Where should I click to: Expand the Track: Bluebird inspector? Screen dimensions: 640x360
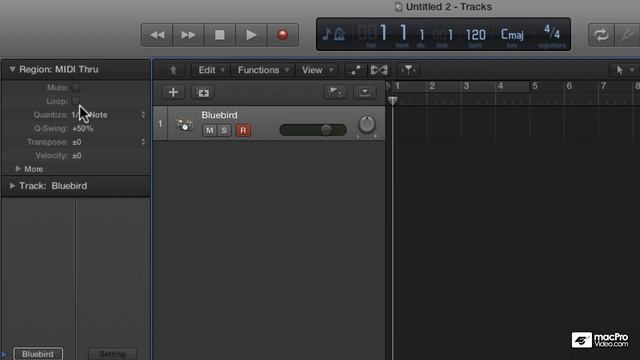tap(12, 186)
